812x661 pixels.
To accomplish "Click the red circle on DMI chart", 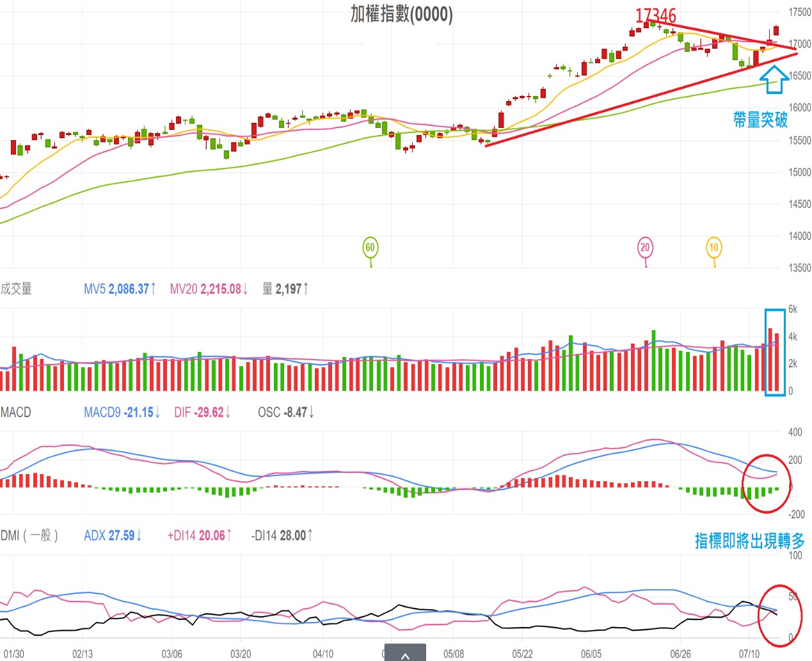I will click(779, 616).
